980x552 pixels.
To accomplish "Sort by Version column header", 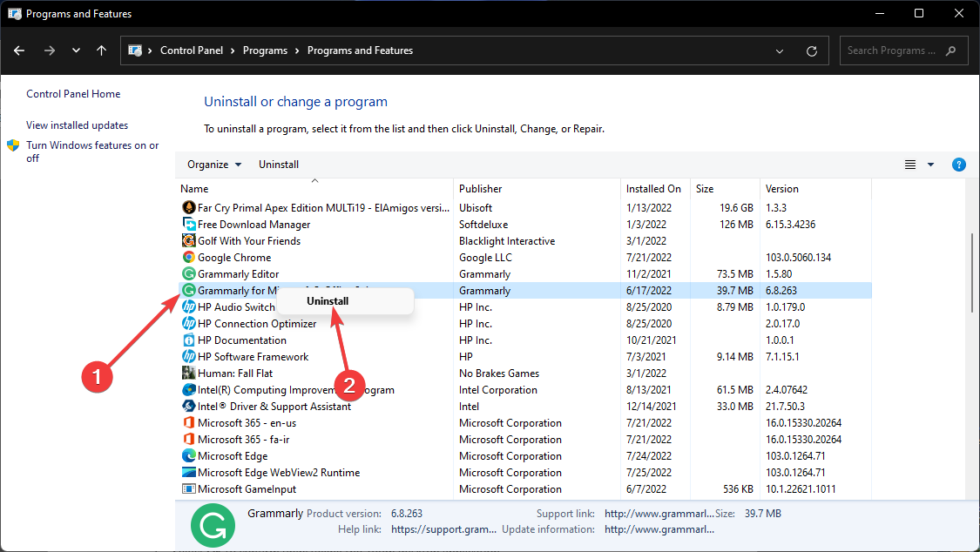I will coord(815,189).
